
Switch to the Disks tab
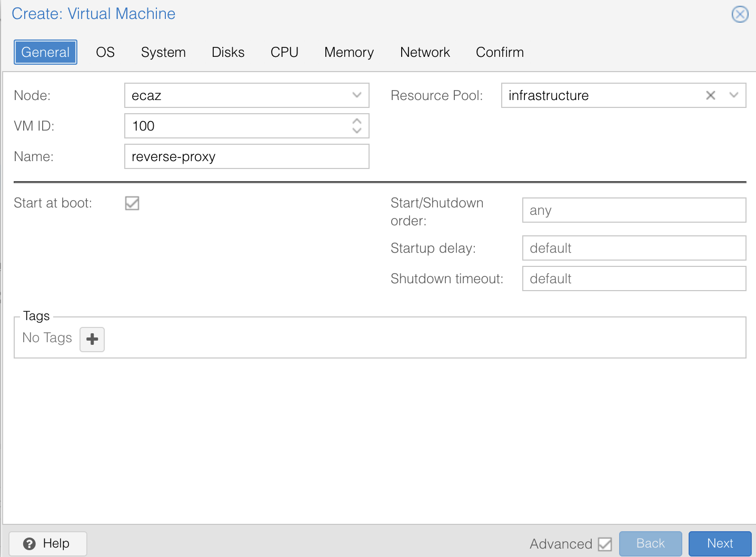coord(228,52)
